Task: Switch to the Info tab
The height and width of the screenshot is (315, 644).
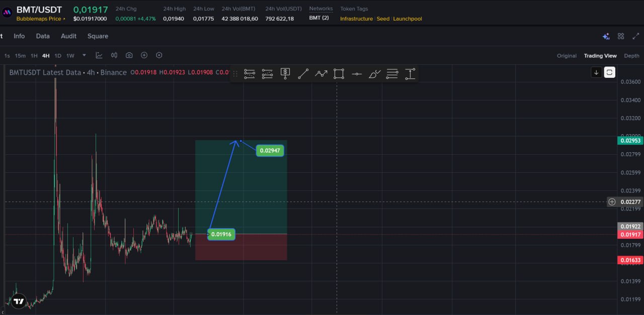Action: point(19,36)
